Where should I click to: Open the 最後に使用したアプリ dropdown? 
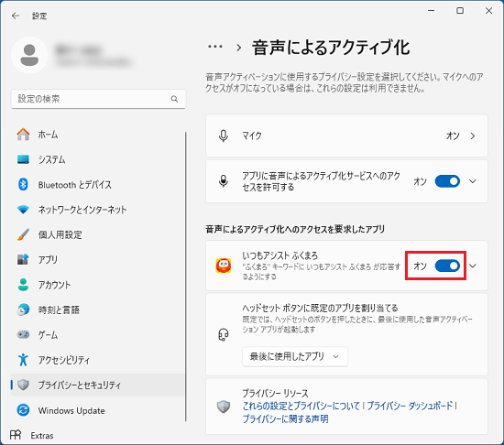point(295,356)
